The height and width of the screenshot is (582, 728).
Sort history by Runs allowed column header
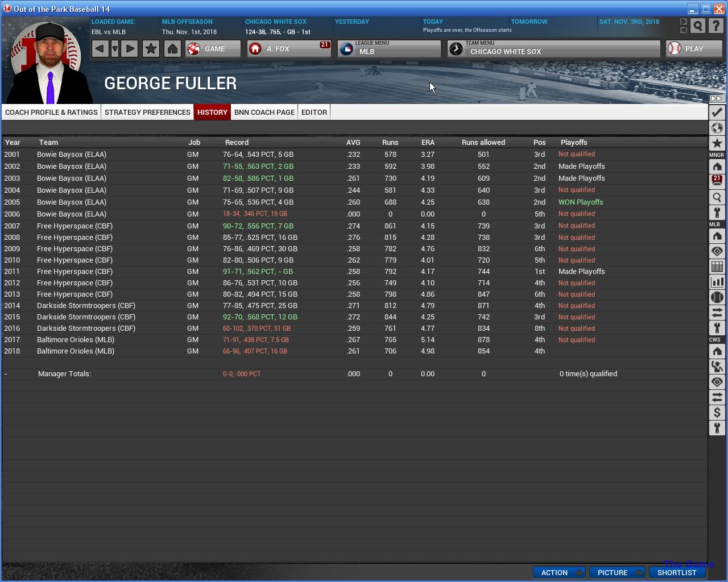(x=483, y=143)
